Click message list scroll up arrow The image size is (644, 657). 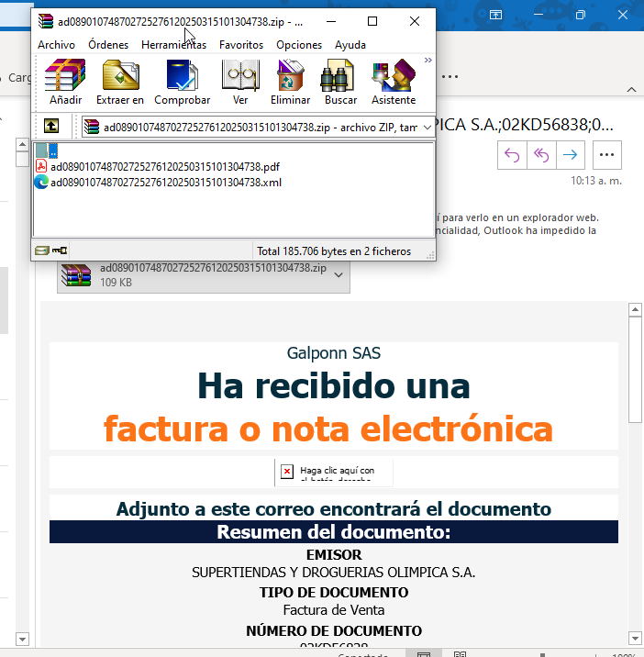(22, 145)
